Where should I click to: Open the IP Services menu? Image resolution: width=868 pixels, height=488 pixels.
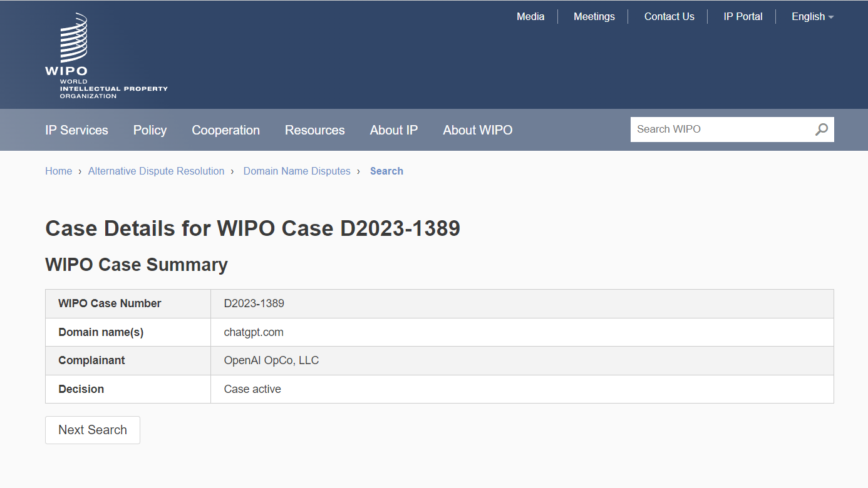[76, 130]
